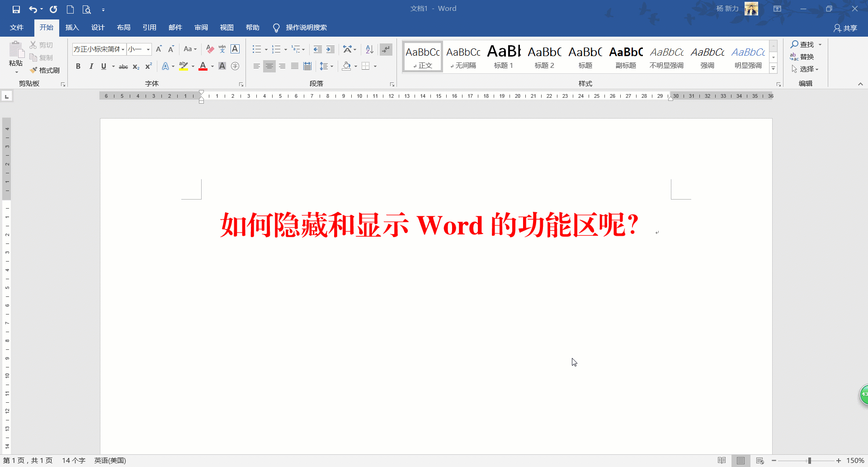868x467 pixels.
Task: Open the font name combo box
Action: pos(99,49)
